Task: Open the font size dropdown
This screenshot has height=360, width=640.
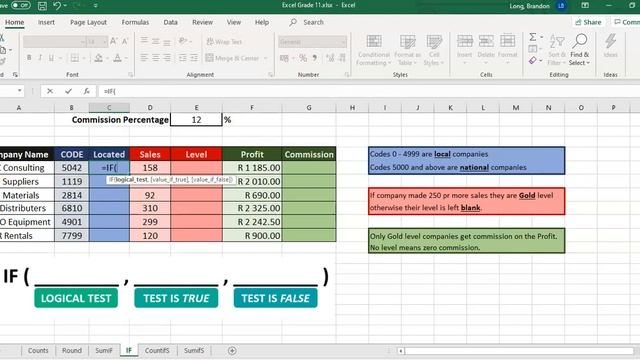Action: 105,42
